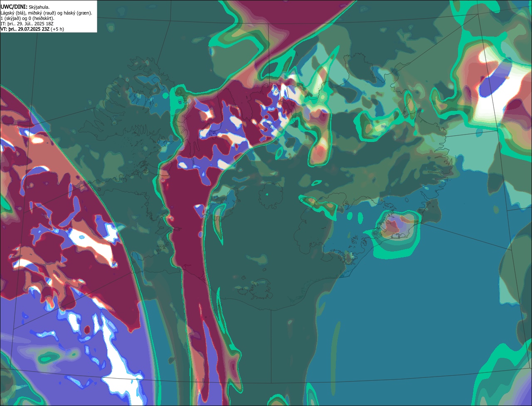This screenshot has height=406, width=532.
Task: Select the 'IT: þri.. 29. Júl.. 2025 18Z' line
Action: point(28,24)
